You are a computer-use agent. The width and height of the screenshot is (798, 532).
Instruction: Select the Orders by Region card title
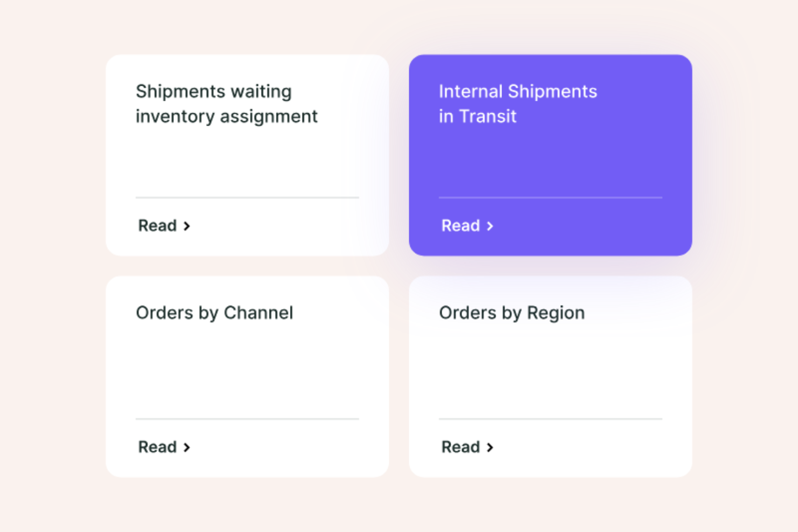tap(512, 313)
